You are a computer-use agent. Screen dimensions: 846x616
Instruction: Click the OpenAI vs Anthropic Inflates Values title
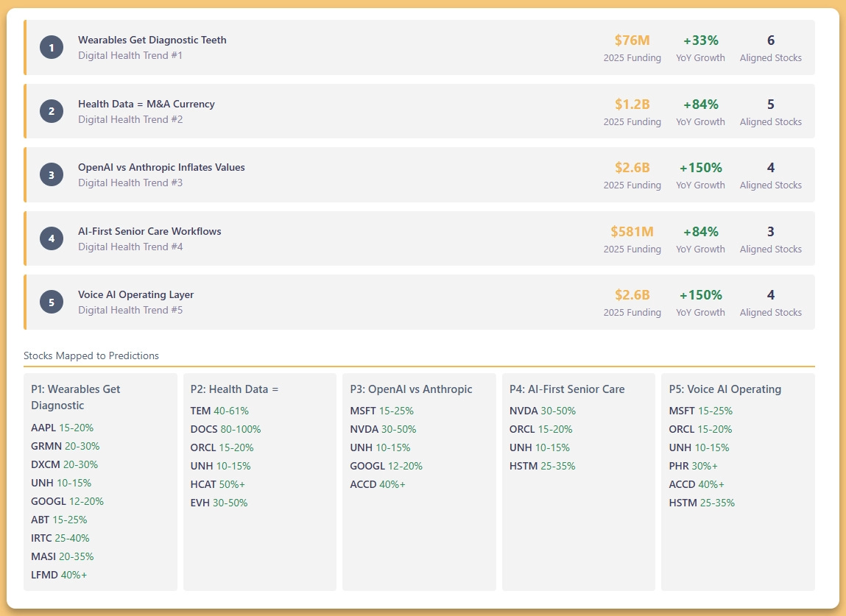click(x=161, y=167)
